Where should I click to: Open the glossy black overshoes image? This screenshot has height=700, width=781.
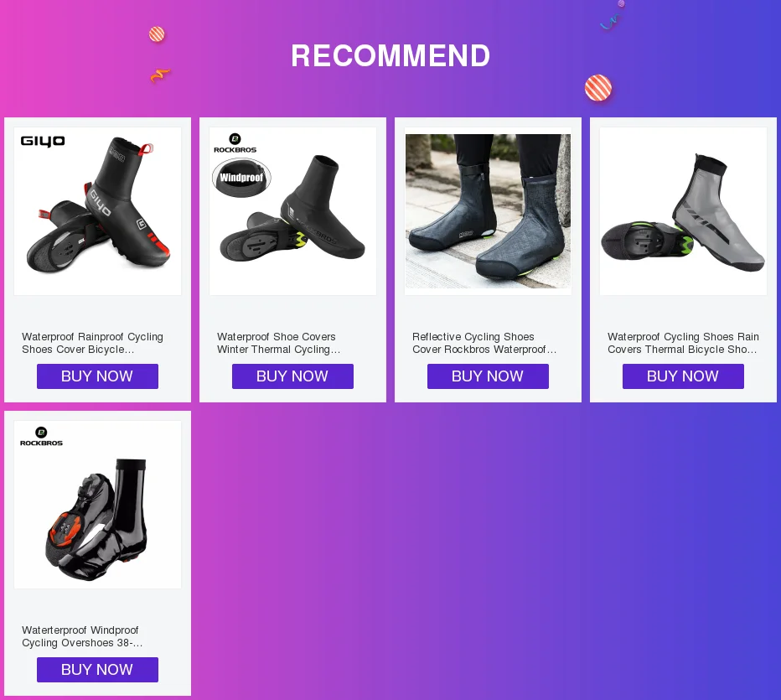[97, 505]
